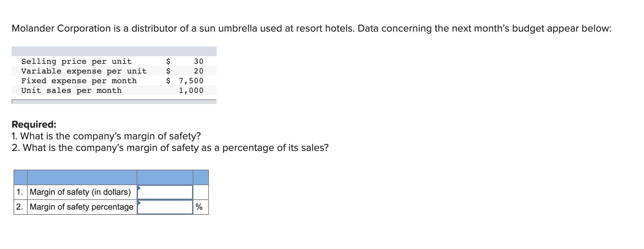This screenshot has height=249, width=644.
Task: Click the row number '1.' cell
Action: [x=20, y=192]
